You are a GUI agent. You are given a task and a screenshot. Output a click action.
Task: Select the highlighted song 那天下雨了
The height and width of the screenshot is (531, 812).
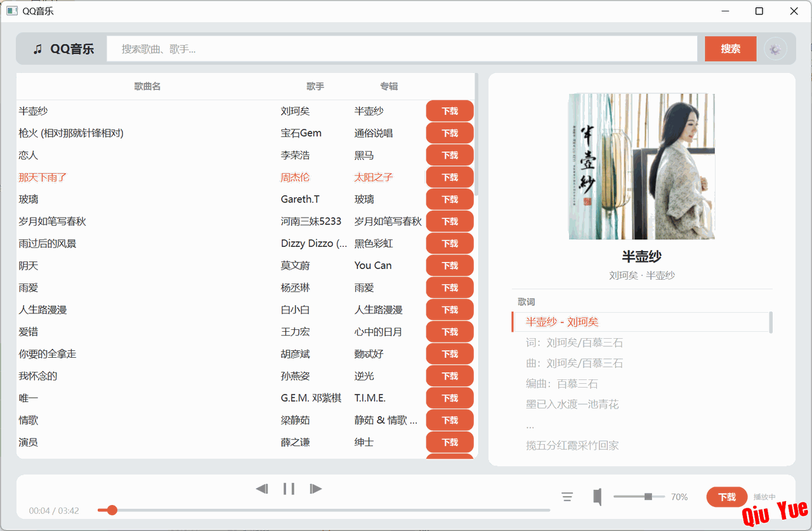pos(43,178)
